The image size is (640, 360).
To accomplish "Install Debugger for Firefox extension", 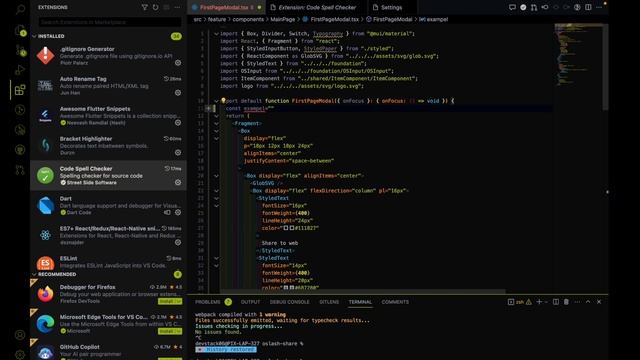I will point(170,301).
